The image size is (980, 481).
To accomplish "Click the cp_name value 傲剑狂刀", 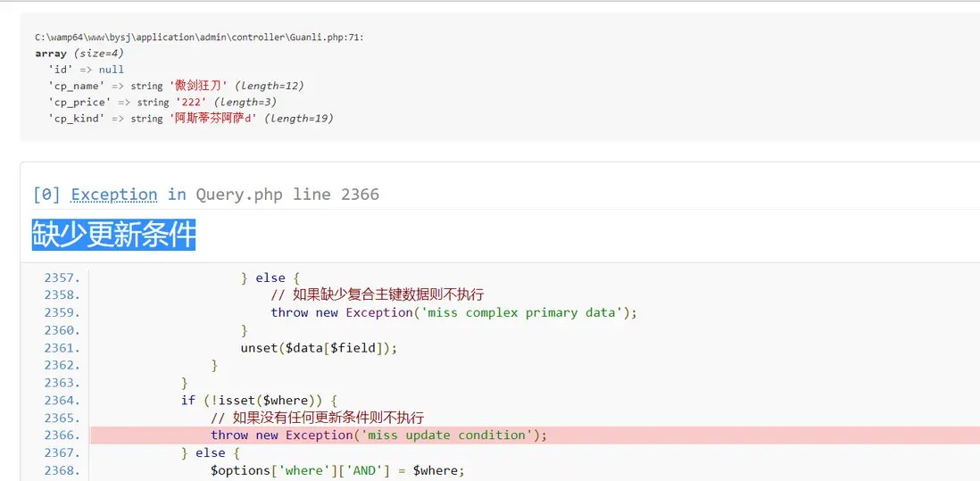I will [x=199, y=86].
